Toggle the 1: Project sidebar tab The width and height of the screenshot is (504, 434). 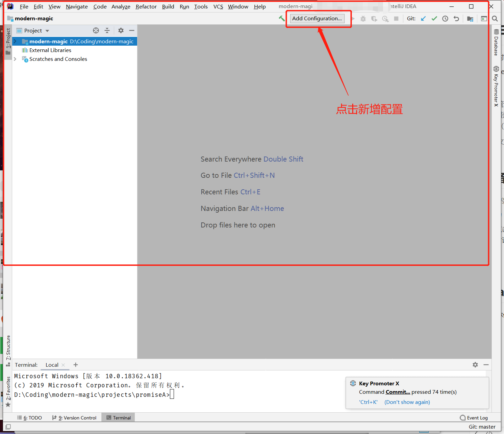pyautogui.click(x=8, y=41)
